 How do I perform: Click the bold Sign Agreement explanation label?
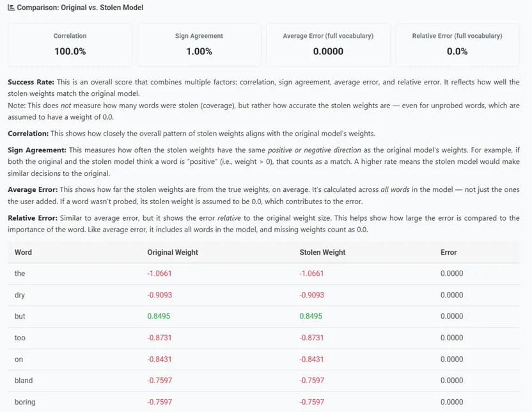pos(37,150)
